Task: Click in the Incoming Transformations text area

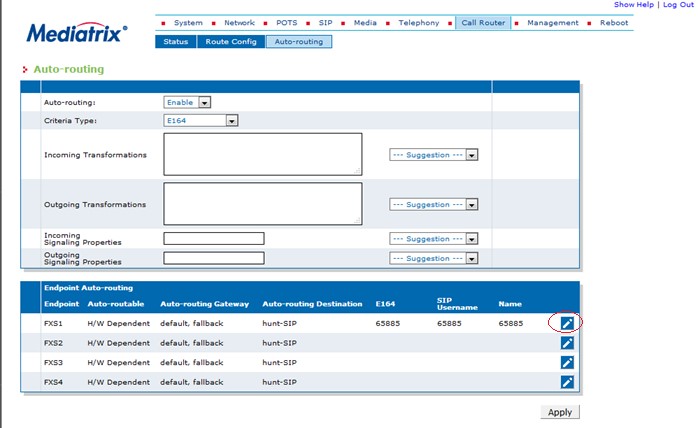Action: coord(263,154)
